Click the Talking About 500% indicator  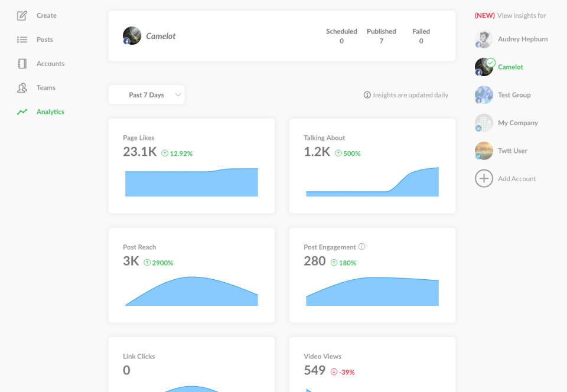[x=347, y=153]
